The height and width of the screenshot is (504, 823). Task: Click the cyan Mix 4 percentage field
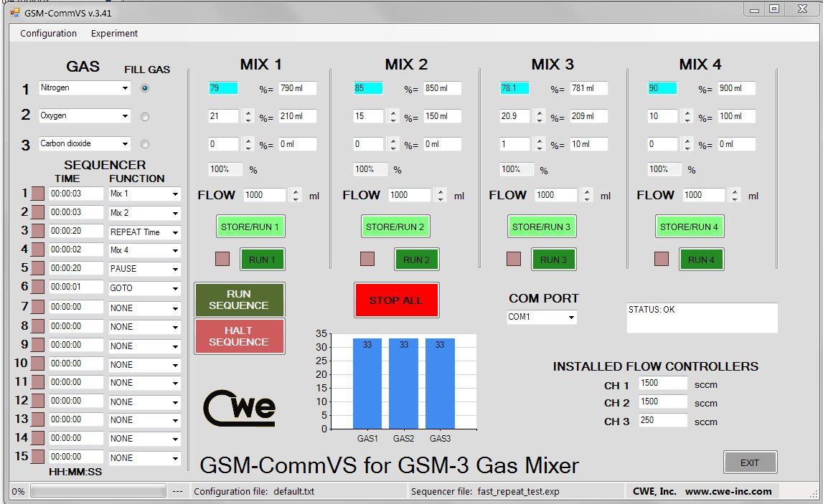pyautogui.click(x=662, y=88)
